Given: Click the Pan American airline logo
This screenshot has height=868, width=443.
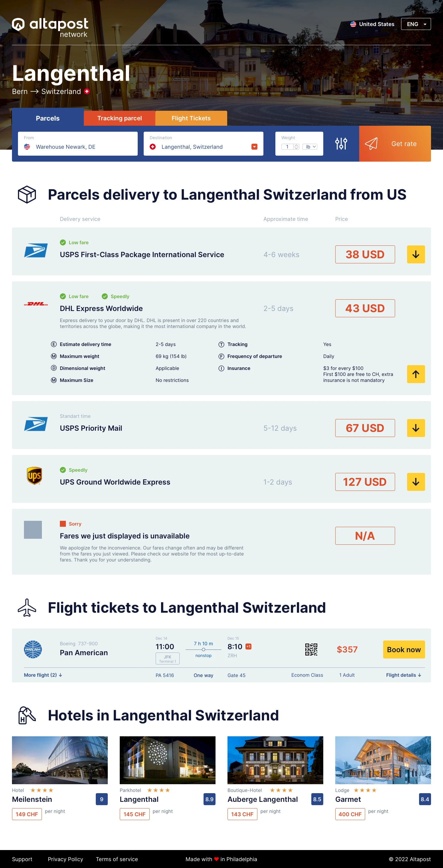Looking at the screenshot, I should point(33,649).
